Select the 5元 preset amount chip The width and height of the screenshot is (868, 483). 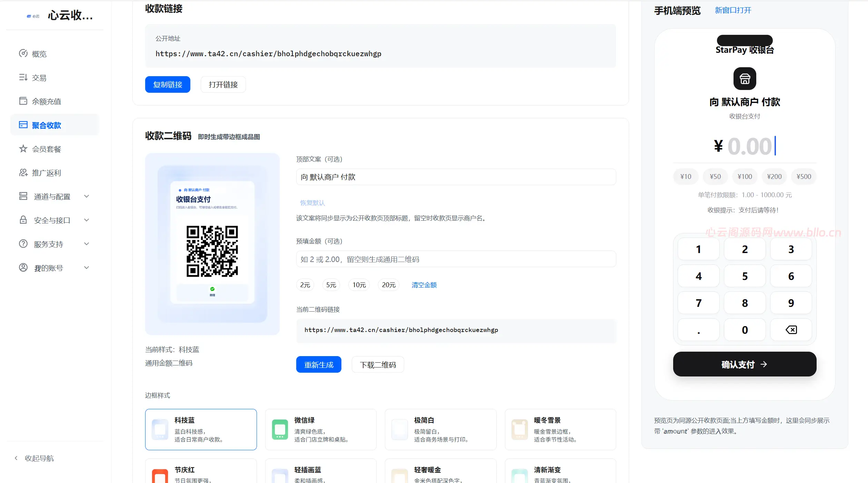(x=331, y=285)
